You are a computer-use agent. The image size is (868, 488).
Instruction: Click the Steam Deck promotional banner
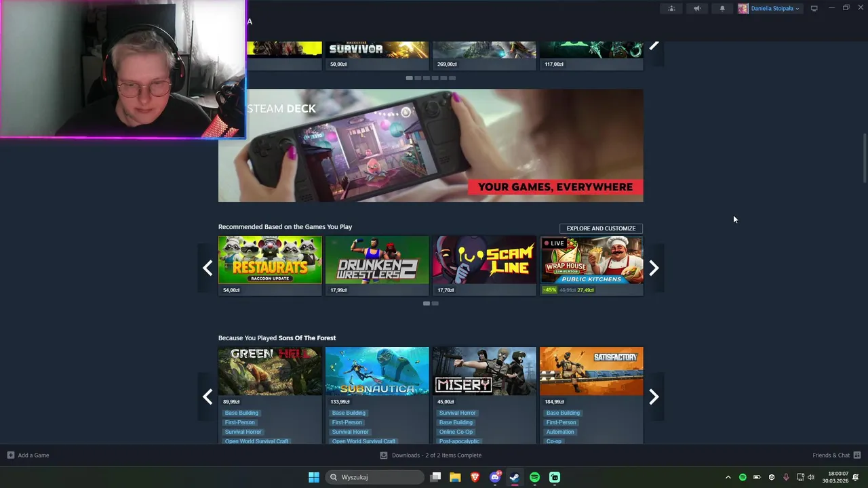click(431, 146)
